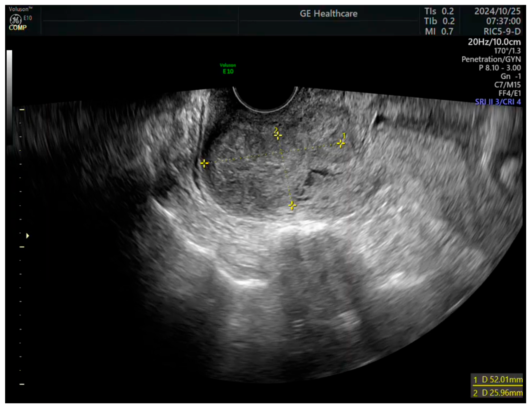Click the P 8.10 - 3.00 value
The height and width of the screenshot is (408, 532).
click(x=500, y=68)
